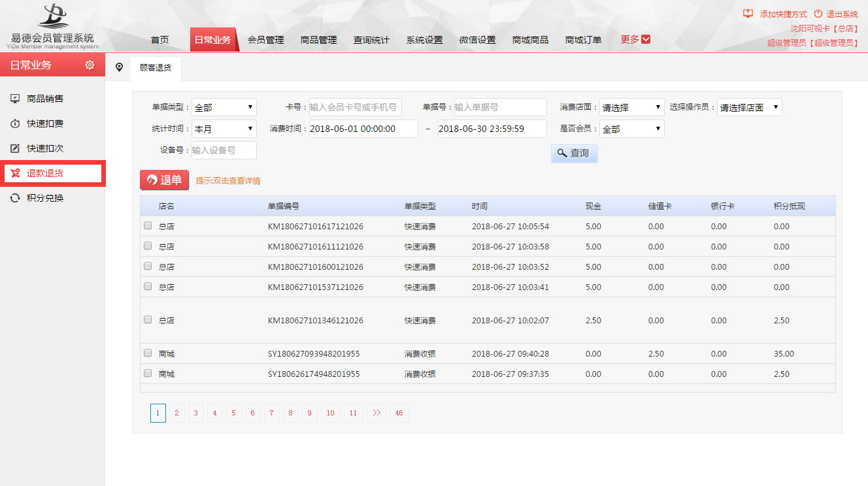The height and width of the screenshot is (486, 868).
Task: Click the >> next pages button
Action: click(376, 413)
